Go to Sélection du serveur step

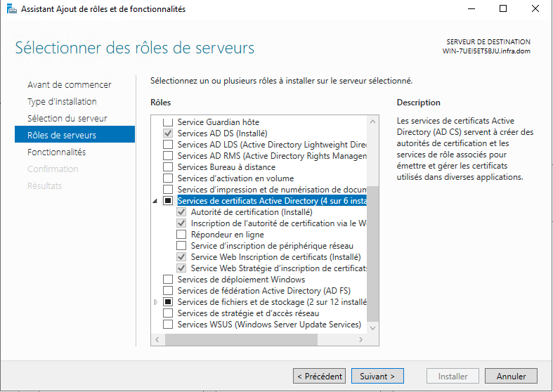(x=67, y=118)
